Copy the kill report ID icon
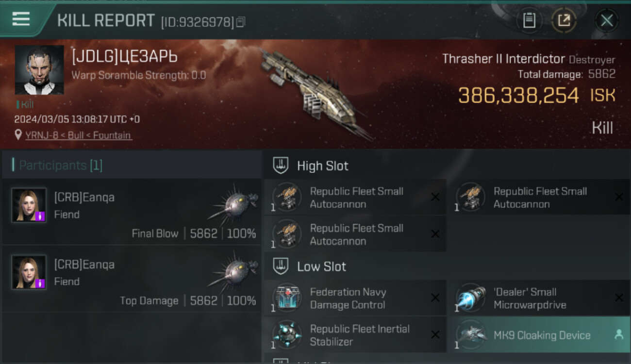This screenshot has width=631, height=364. (x=241, y=22)
